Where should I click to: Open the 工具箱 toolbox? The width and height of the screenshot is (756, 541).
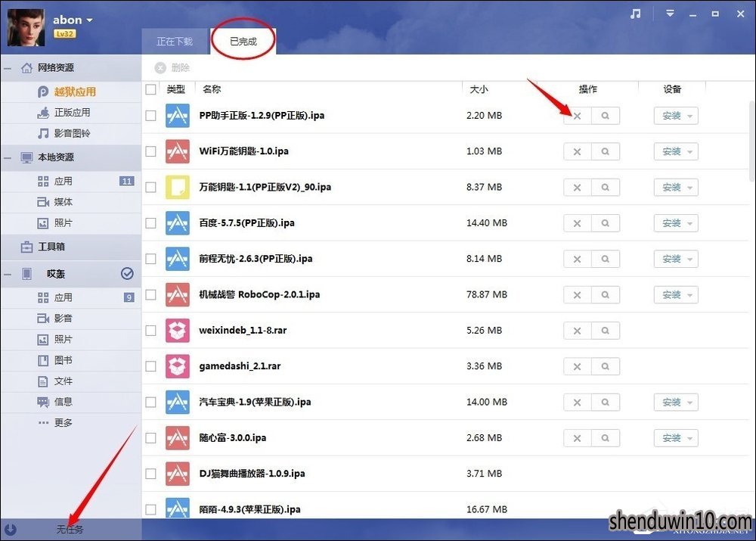click(71, 247)
